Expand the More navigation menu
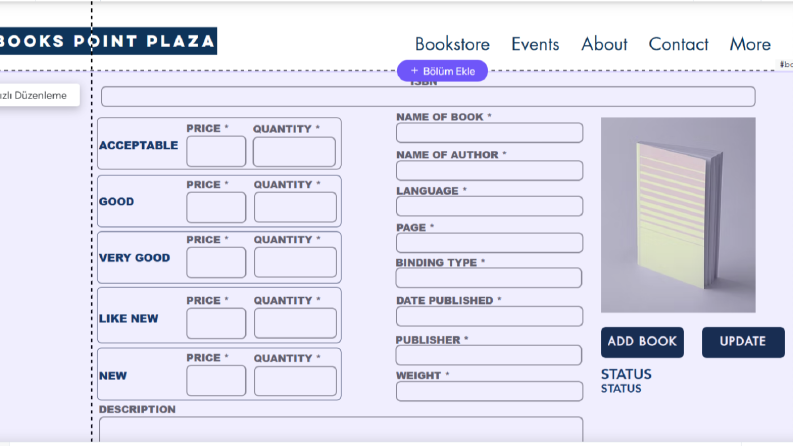Screen dimensions: 793x446 750,44
